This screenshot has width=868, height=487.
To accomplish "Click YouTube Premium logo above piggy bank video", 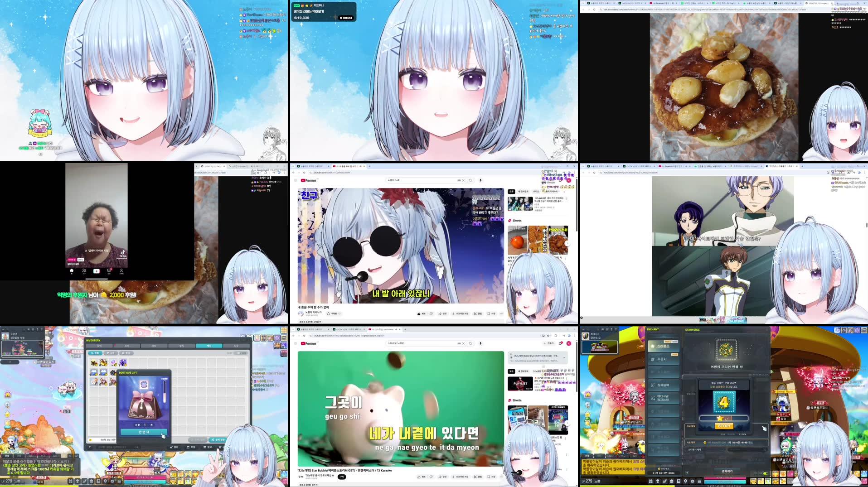I will point(309,343).
